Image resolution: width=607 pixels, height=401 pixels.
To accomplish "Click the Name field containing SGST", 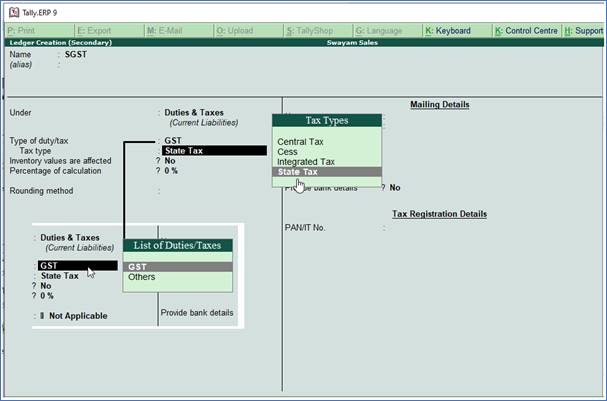I will click(x=76, y=55).
